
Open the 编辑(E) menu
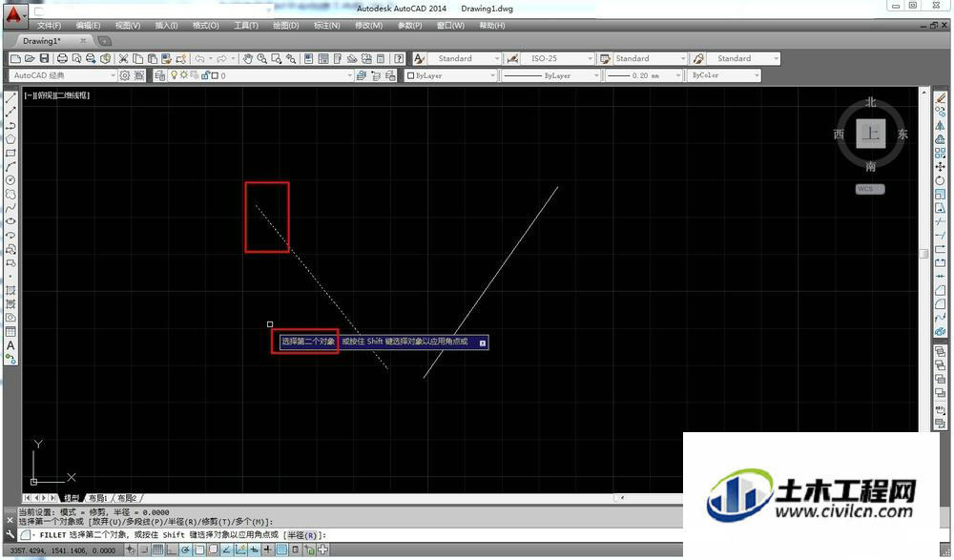[88, 26]
